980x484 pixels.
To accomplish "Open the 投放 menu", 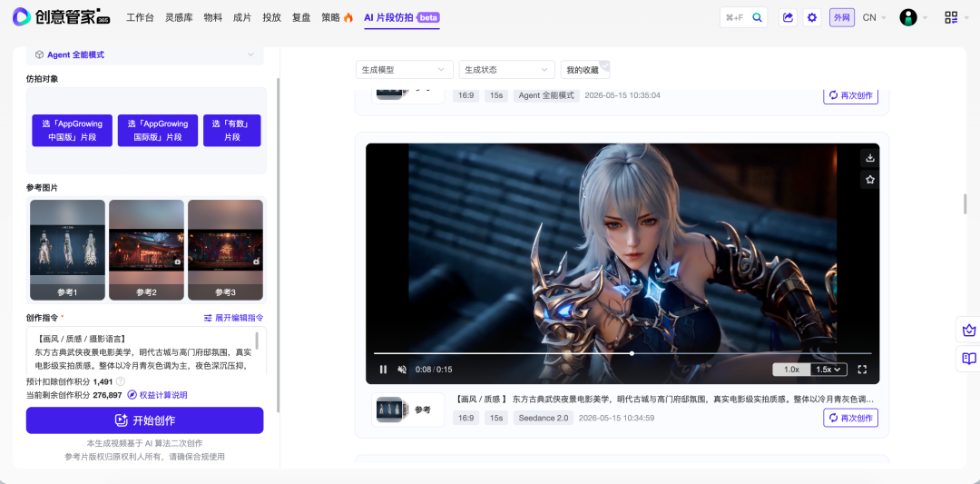I will point(272,17).
